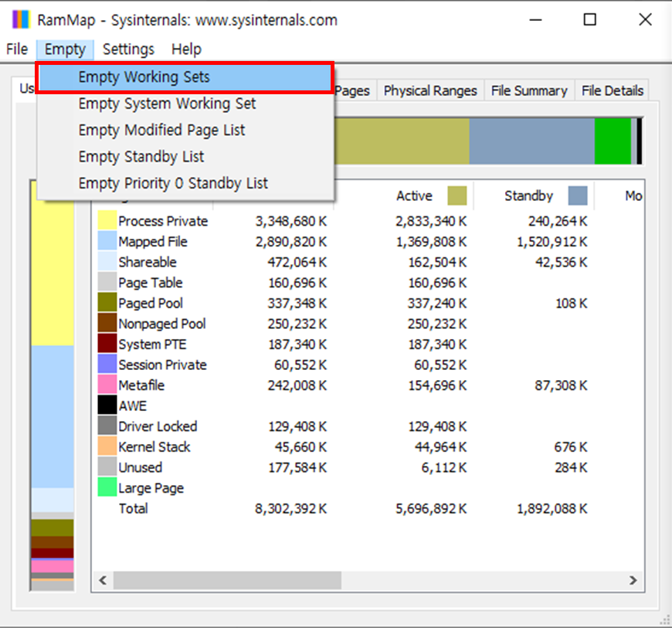This screenshot has height=628, width=672.
Task: Select the Metafile row label
Action: tap(141, 385)
